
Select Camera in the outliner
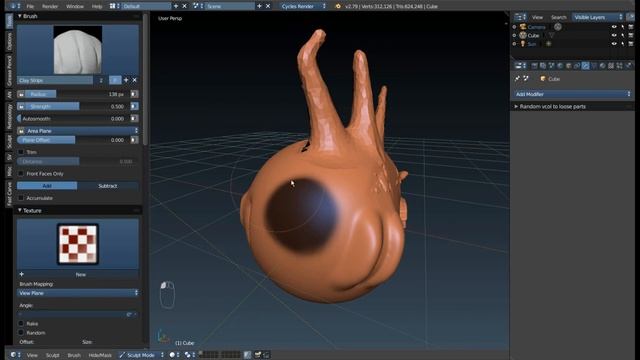[536, 27]
